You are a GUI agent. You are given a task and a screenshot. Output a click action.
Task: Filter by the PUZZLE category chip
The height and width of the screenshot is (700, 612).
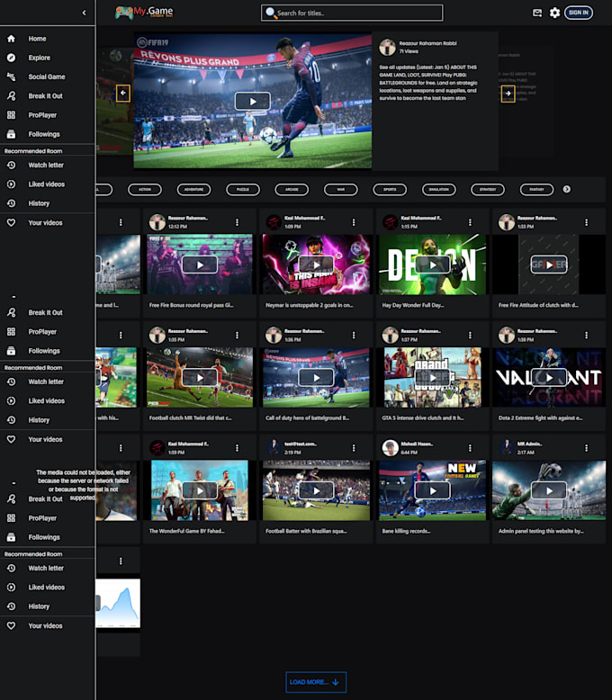click(x=243, y=189)
